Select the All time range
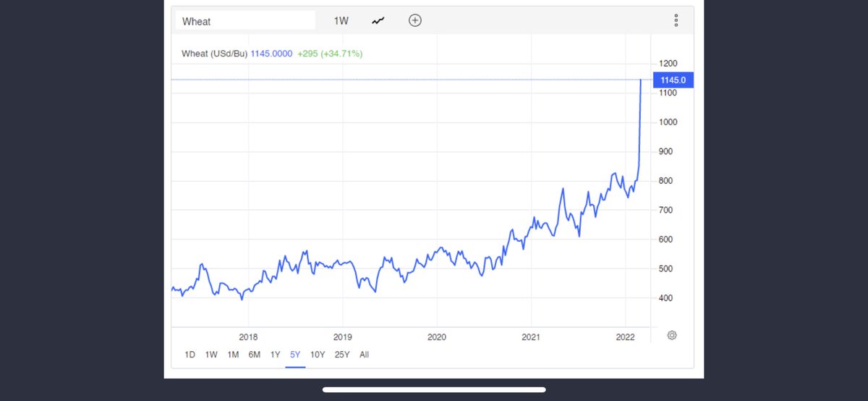 (364, 355)
